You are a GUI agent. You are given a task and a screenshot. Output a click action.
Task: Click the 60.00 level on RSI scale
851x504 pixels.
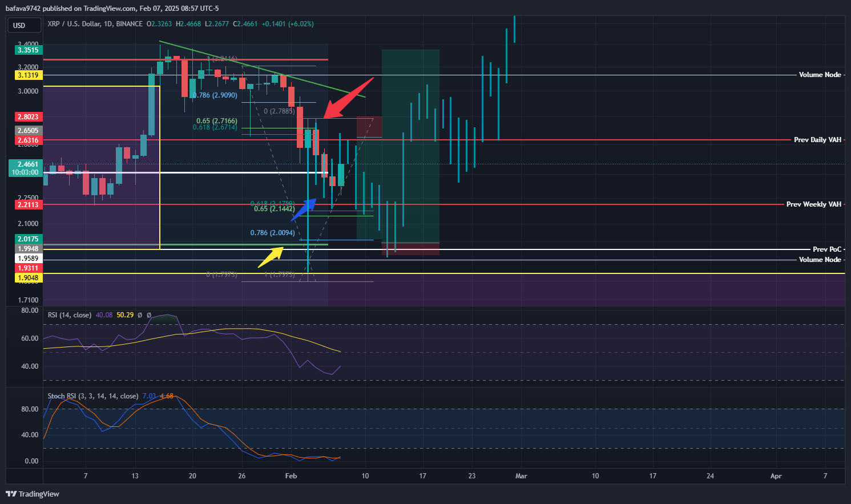point(30,338)
